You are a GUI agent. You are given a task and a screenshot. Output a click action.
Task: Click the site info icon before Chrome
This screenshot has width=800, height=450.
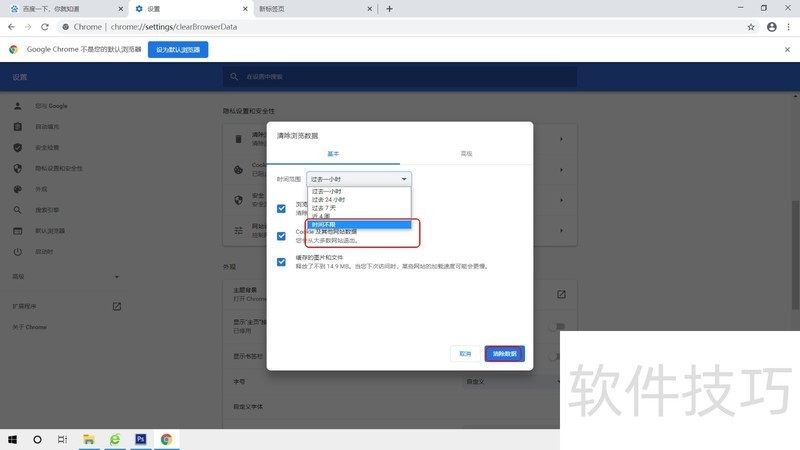tap(65, 27)
